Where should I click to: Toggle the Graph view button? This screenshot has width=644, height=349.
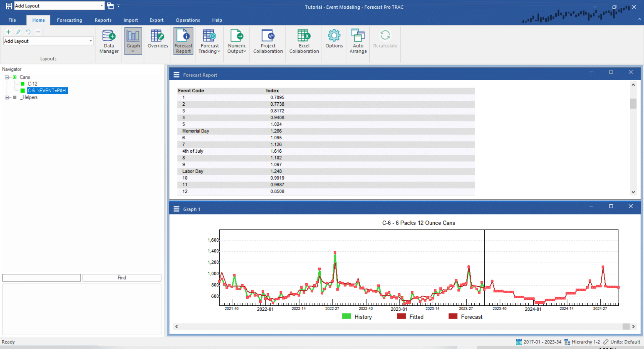(x=133, y=41)
